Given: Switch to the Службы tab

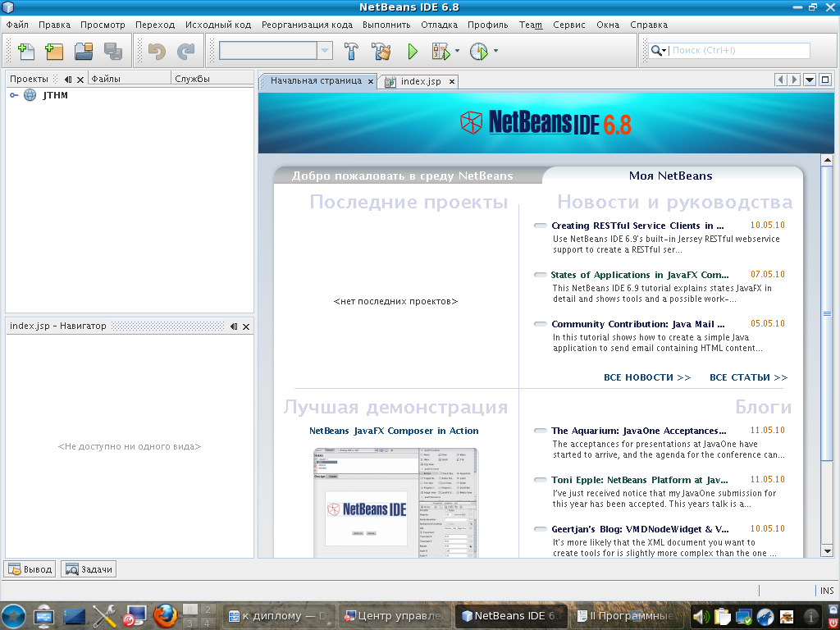Looking at the screenshot, I should tap(212, 79).
